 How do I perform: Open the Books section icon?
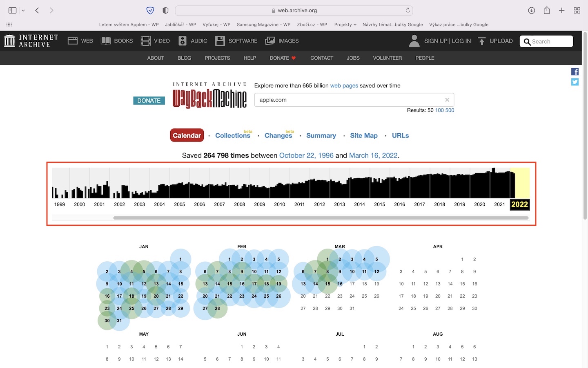pos(106,41)
